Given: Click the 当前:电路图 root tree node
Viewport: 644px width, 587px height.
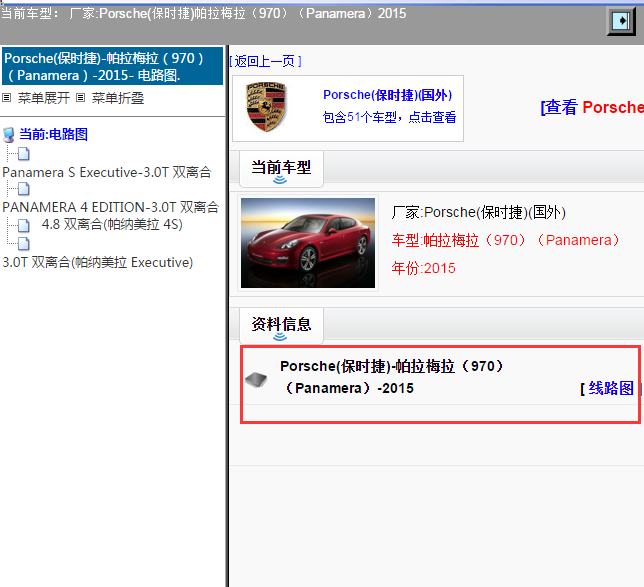Looking at the screenshot, I should (x=53, y=135).
